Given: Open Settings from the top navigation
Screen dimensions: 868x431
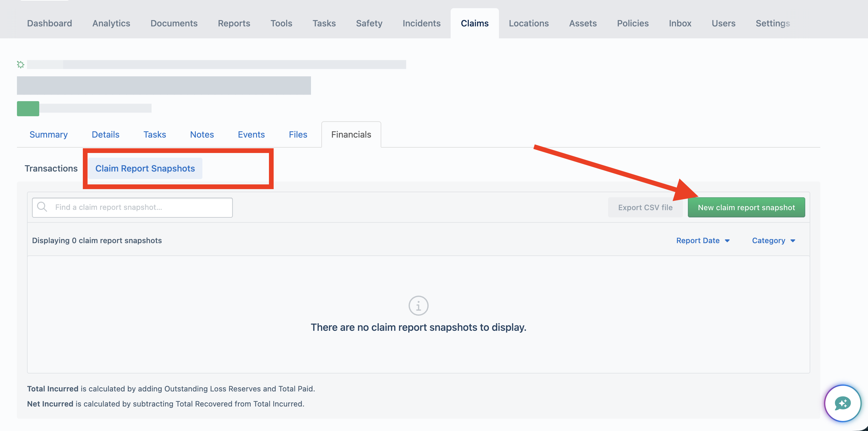Looking at the screenshot, I should [772, 23].
